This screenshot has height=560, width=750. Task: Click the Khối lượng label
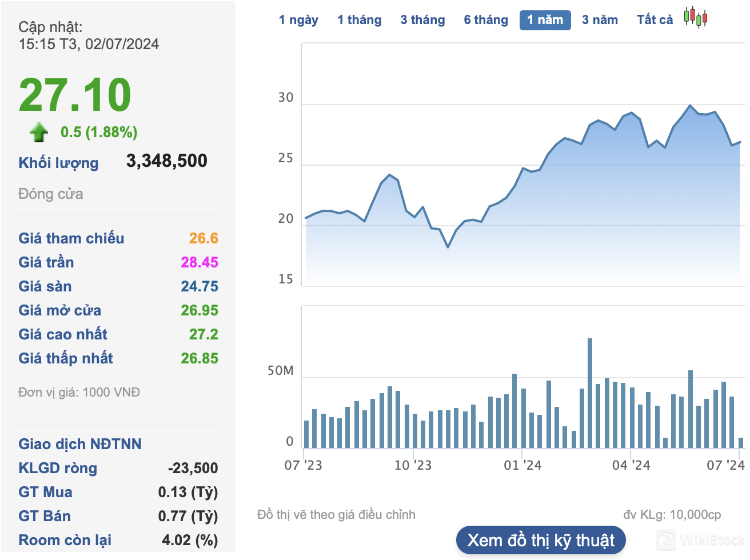pos(58,163)
